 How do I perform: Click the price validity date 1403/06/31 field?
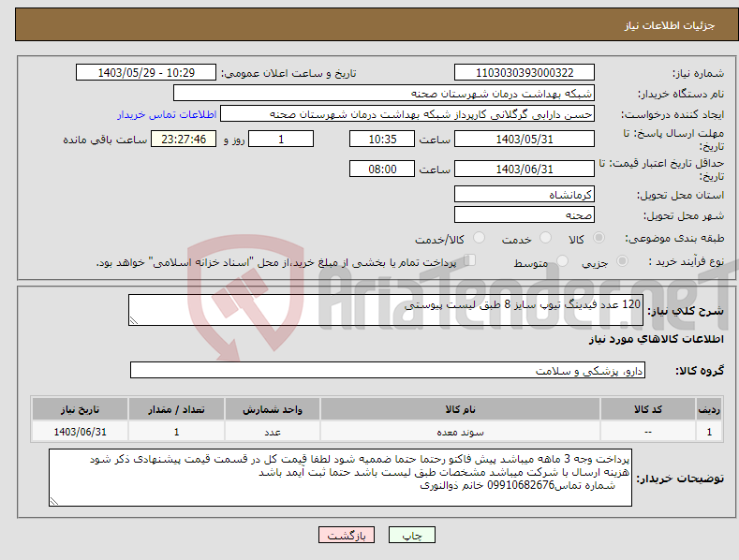pyautogui.click(x=525, y=169)
